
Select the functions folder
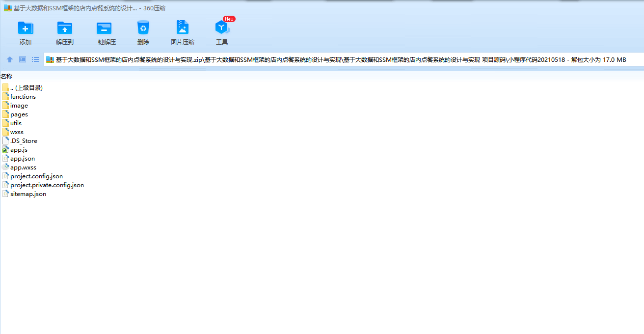(x=19, y=96)
